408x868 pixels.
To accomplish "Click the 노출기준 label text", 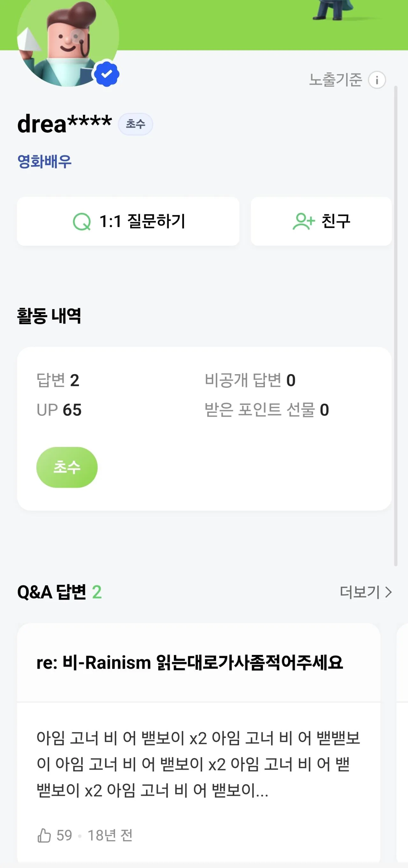I will (335, 80).
